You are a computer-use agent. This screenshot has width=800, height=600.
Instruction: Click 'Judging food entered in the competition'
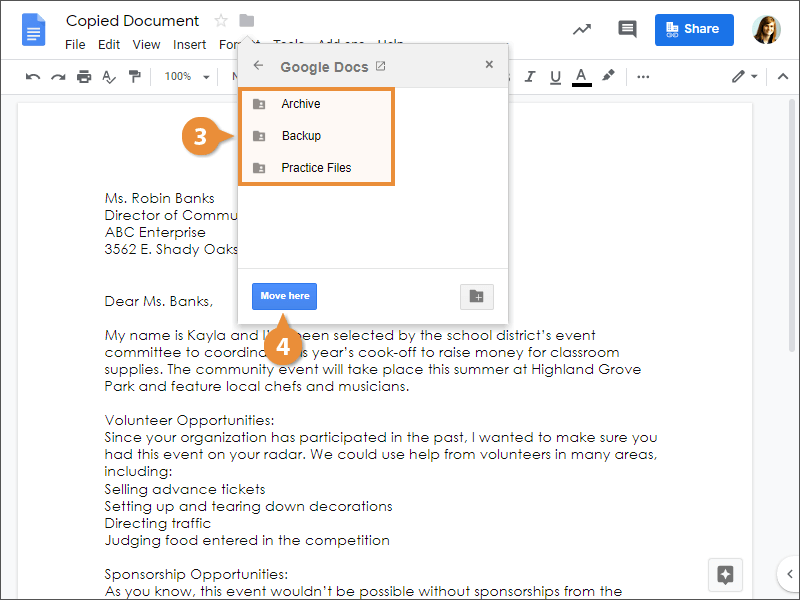click(247, 540)
